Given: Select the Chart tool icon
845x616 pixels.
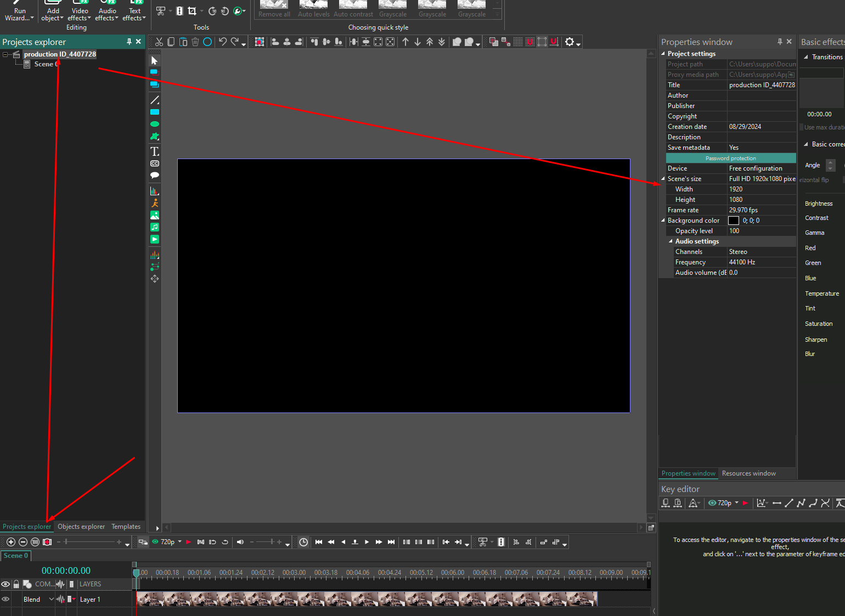Looking at the screenshot, I should (x=155, y=191).
